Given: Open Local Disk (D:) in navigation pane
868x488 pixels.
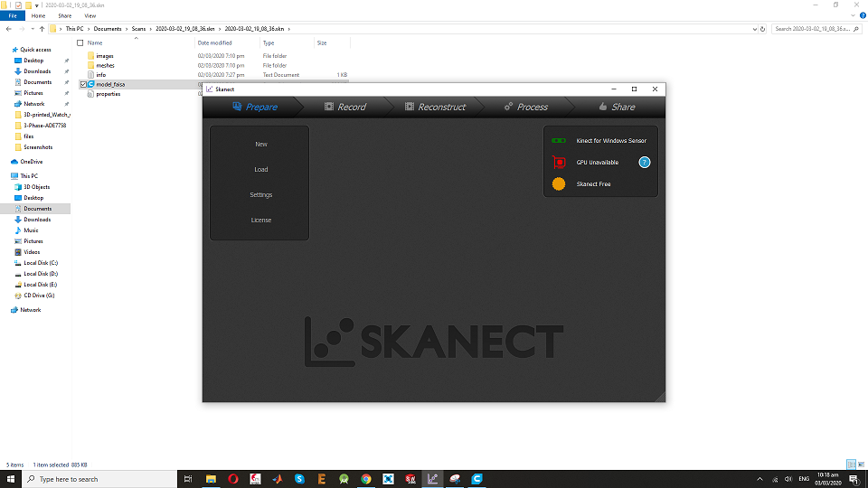Looking at the screenshot, I should 41,274.
